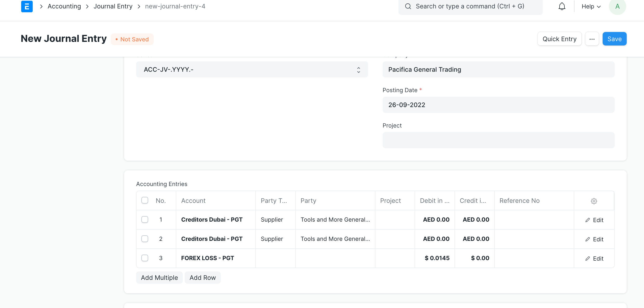This screenshot has height=308, width=644.
Task: Click the Not Saved status indicator
Action: (132, 39)
